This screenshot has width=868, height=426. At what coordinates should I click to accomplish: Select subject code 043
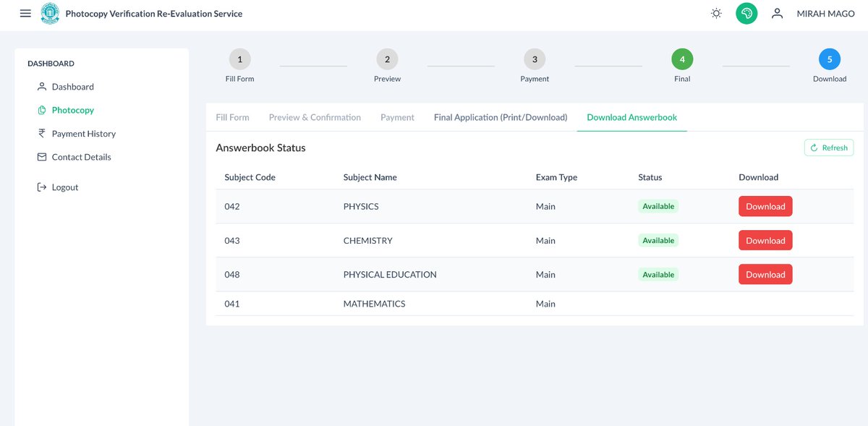pos(231,240)
